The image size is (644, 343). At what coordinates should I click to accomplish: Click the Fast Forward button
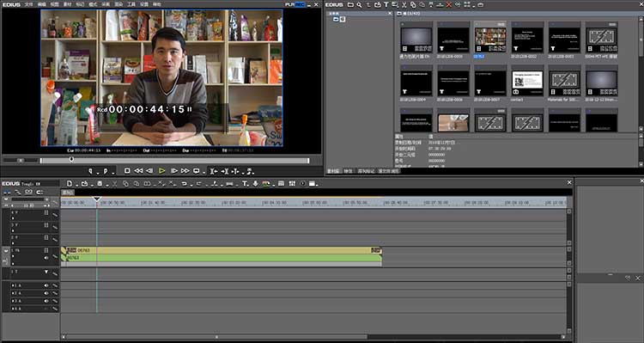pyautogui.click(x=185, y=171)
